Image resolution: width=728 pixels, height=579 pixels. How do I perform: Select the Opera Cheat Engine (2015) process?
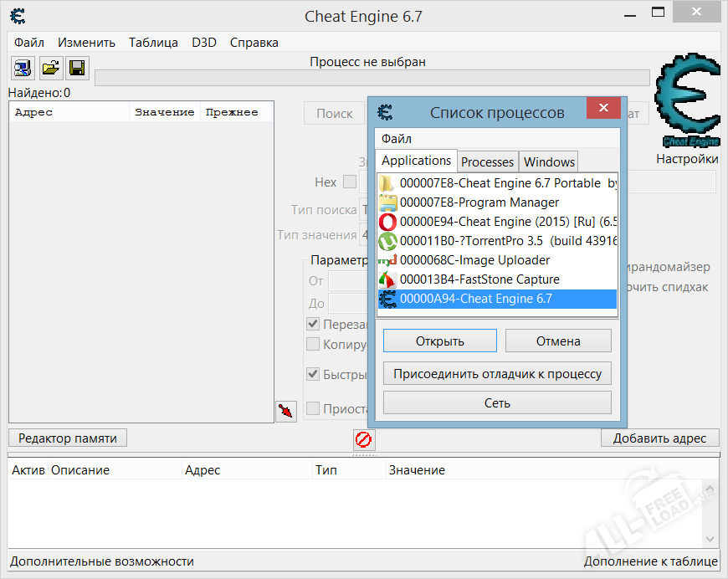tap(497, 222)
